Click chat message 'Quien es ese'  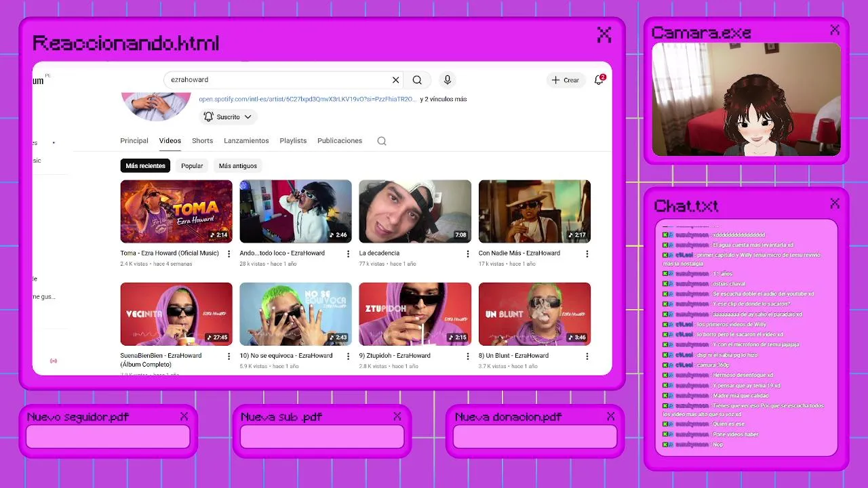728,424
